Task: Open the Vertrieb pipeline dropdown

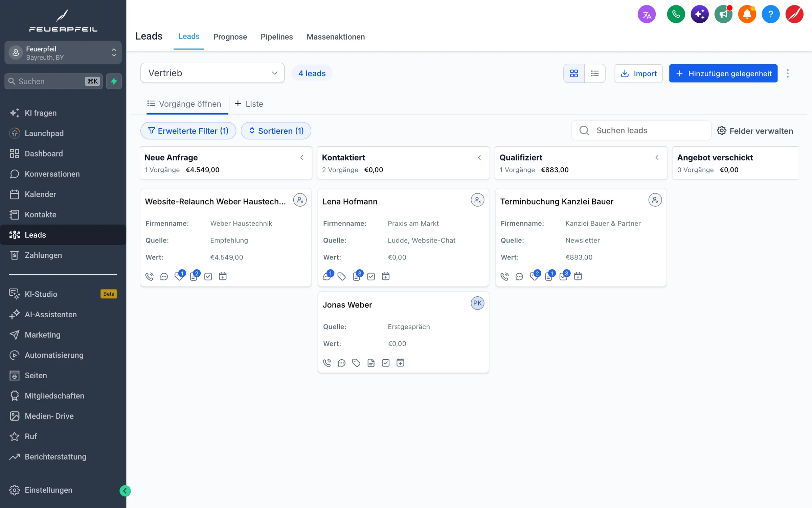Action: point(212,73)
